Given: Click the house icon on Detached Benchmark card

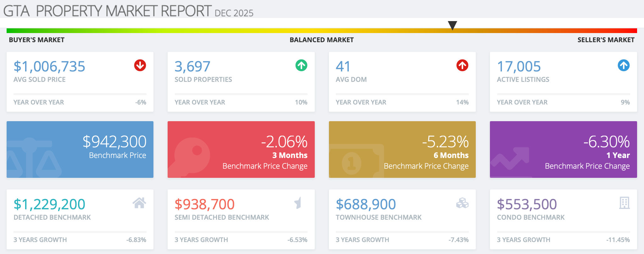Looking at the screenshot, I should click(x=139, y=203).
